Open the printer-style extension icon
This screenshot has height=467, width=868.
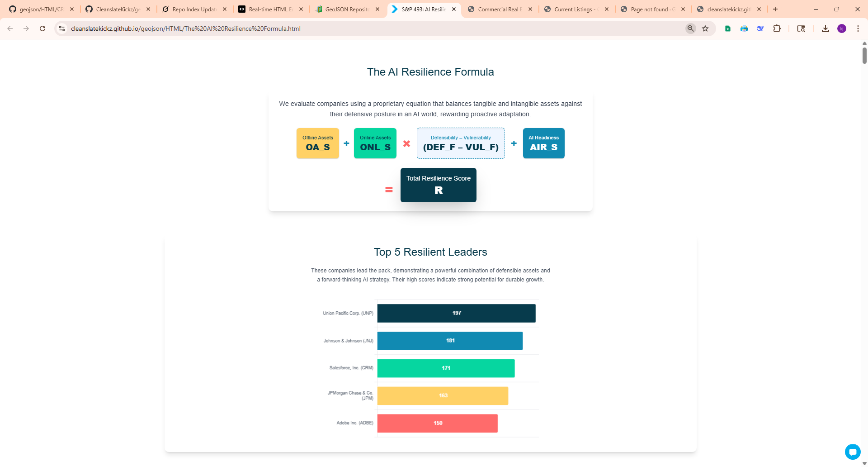744,29
